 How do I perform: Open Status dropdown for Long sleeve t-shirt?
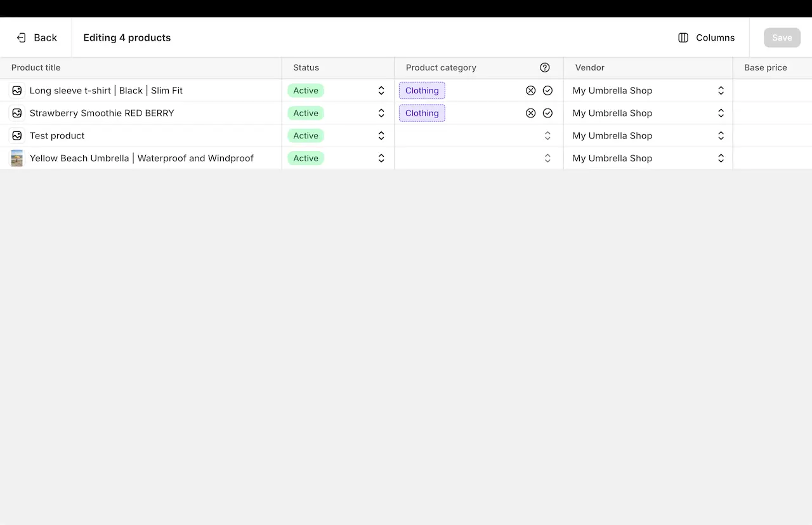(381, 91)
